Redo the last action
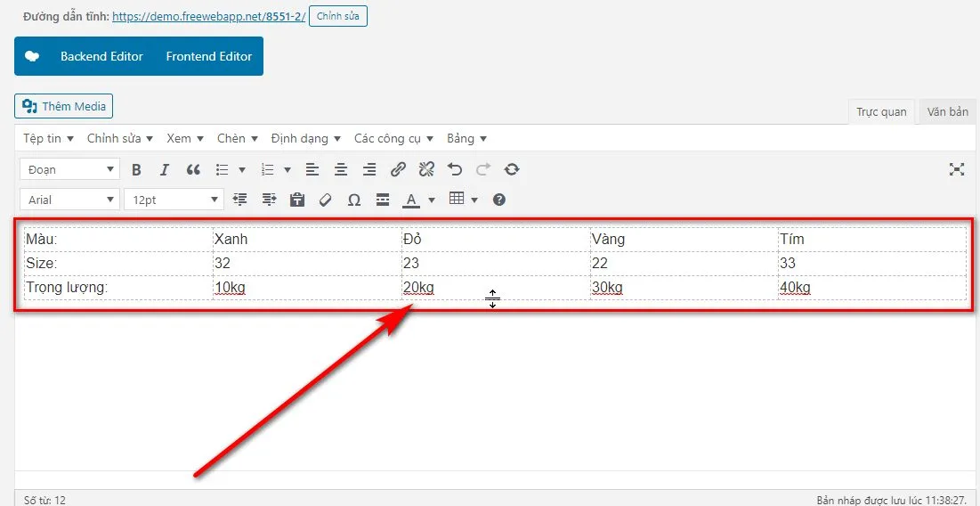The height and width of the screenshot is (506, 980). [x=483, y=169]
